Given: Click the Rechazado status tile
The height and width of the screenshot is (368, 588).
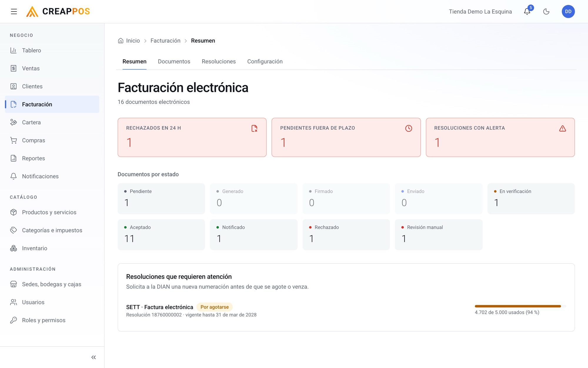Looking at the screenshot, I should coord(346,235).
